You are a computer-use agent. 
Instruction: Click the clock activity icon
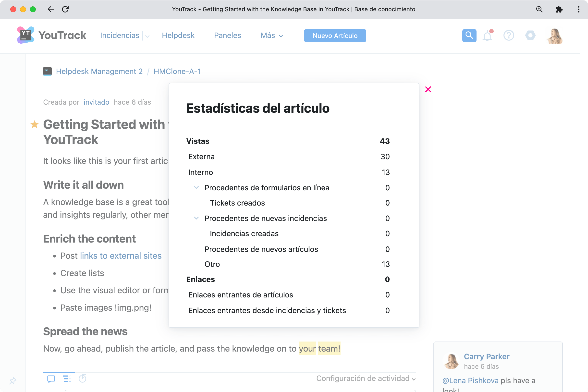coord(83,379)
